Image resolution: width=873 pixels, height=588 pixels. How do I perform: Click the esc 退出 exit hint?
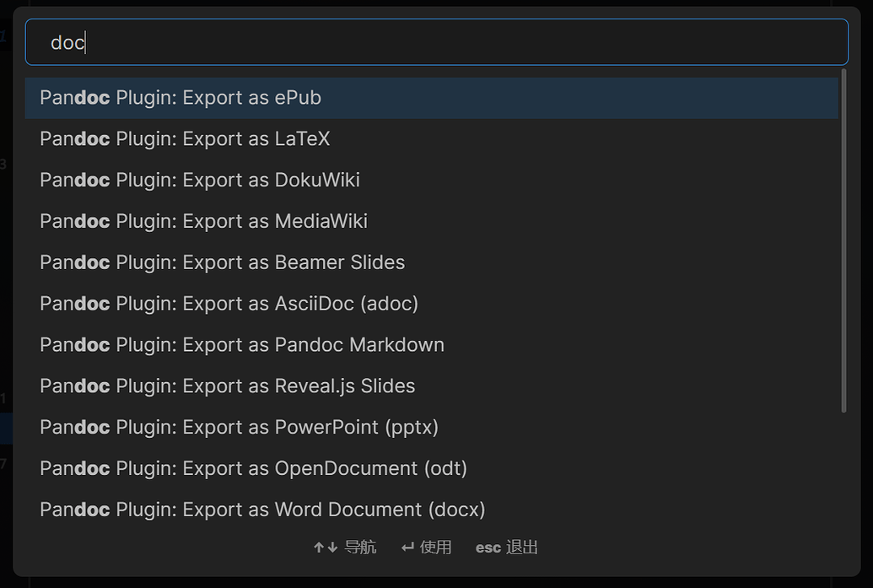tap(506, 547)
